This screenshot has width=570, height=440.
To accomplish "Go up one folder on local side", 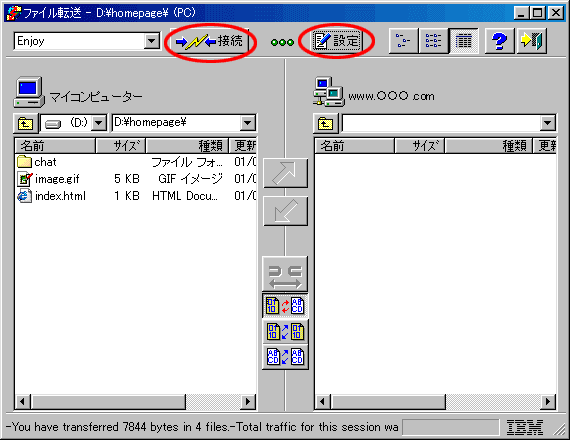I will pos(25,123).
